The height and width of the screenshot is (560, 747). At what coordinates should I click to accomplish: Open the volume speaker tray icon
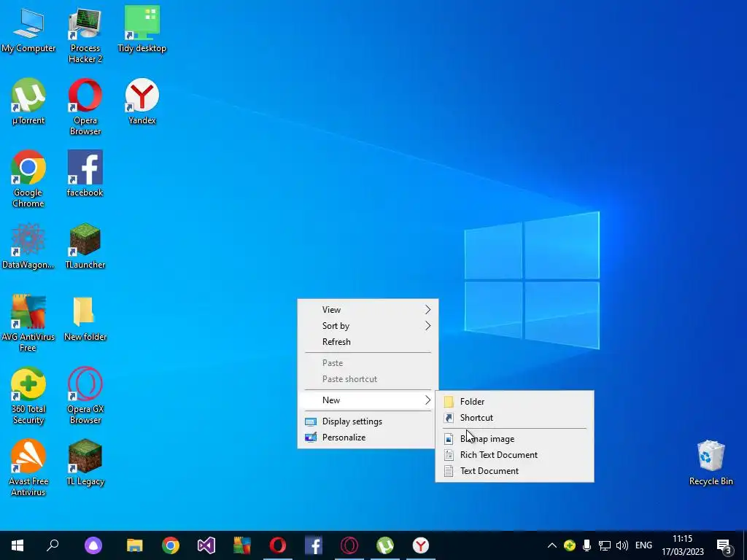coord(622,545)
